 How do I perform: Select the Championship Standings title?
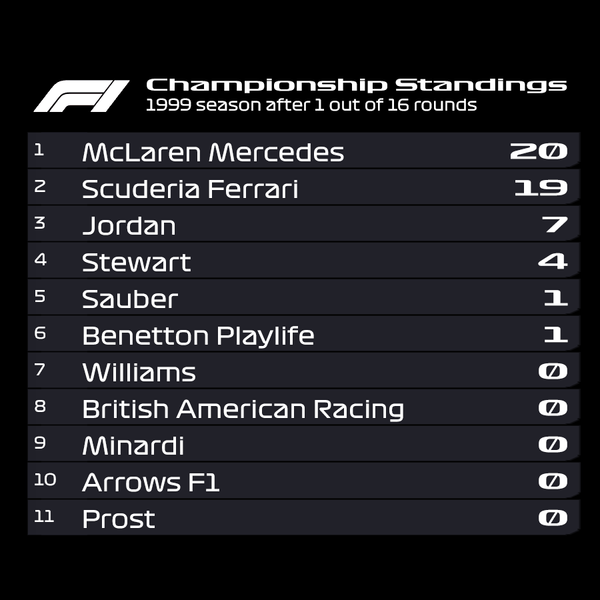[x=356, y=85]
